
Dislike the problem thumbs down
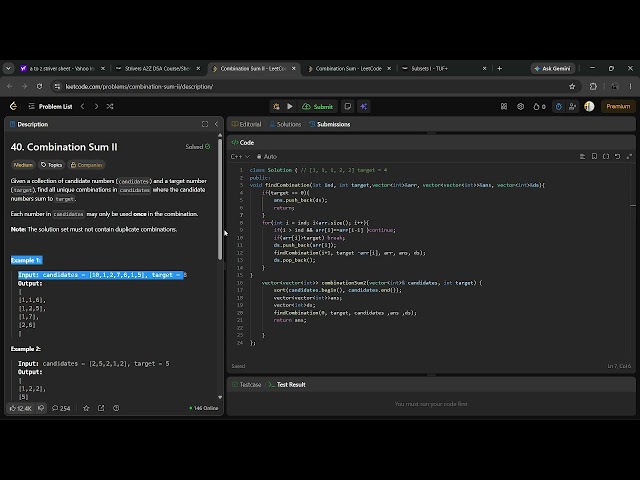pos(41,408)
